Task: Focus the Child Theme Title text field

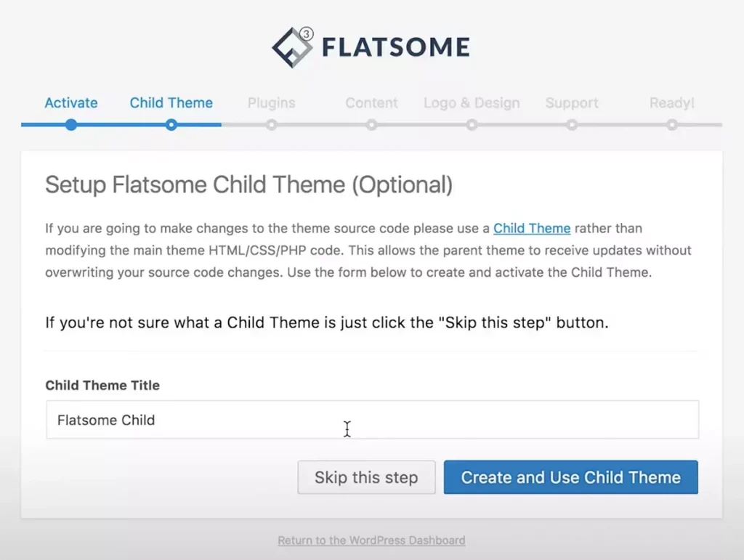Action: [x=372, y=420]
